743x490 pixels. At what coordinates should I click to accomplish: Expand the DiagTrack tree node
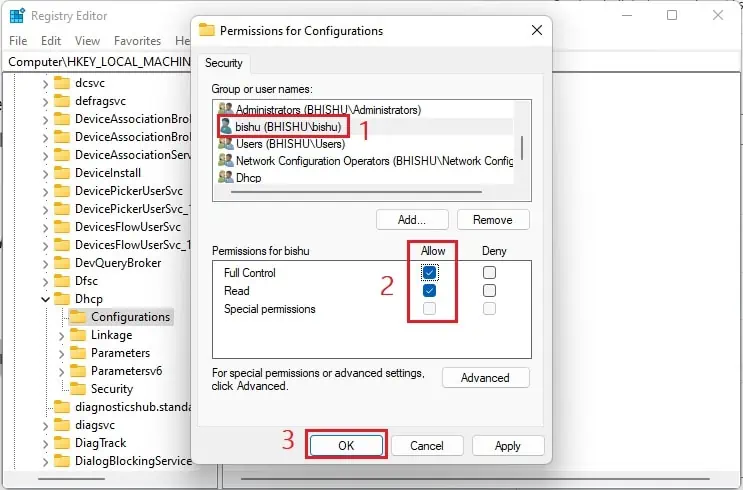point(45,445)
